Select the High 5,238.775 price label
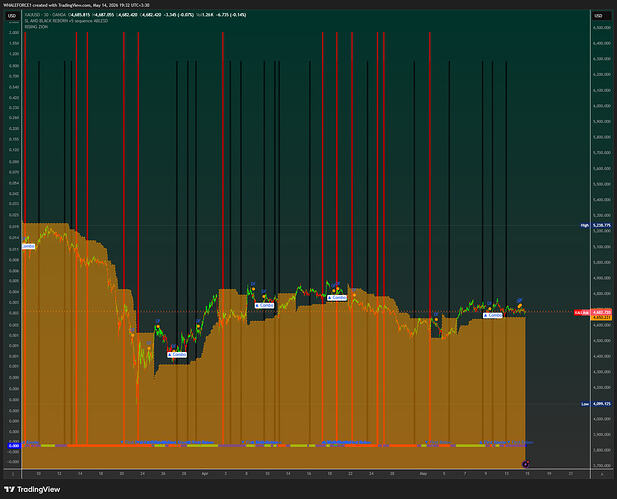This screenshot has height=499, width=617. click(x=596, y=225)
